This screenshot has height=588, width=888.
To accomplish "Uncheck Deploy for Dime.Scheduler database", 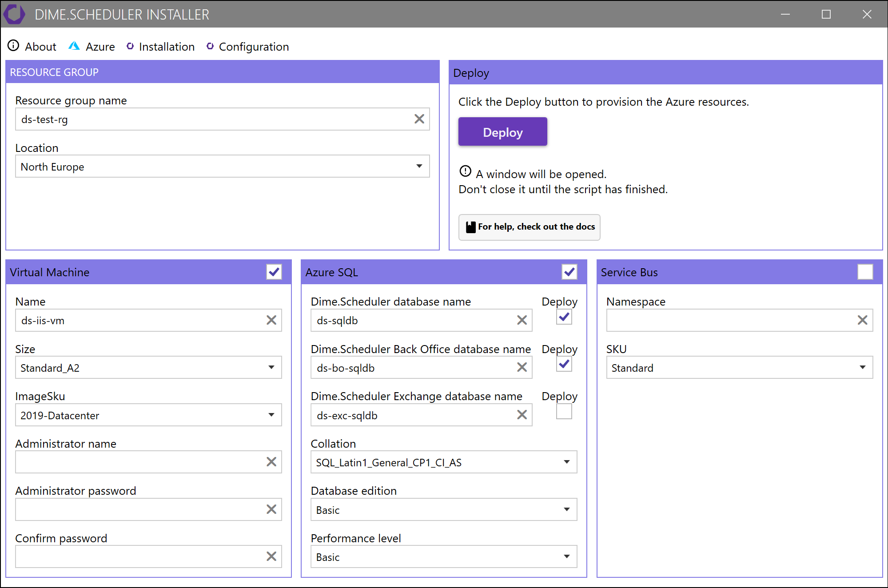I will [x=564, y=317].
